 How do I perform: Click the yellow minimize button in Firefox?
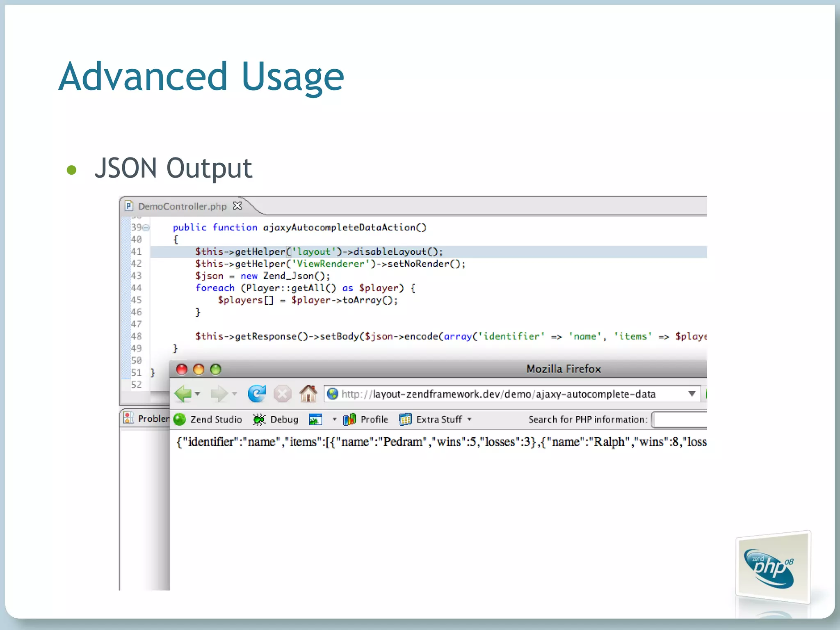tap(199, 369)
